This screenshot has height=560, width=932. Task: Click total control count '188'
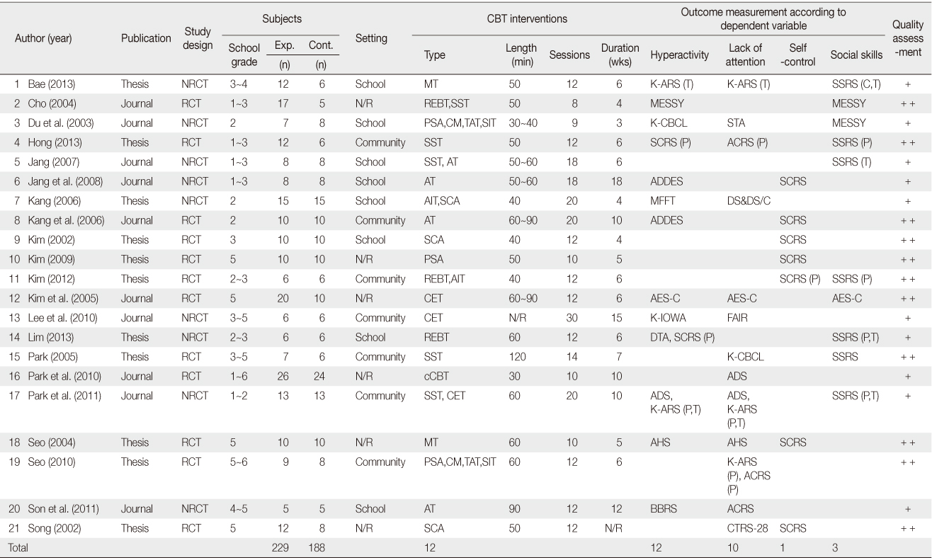(317, 548)
